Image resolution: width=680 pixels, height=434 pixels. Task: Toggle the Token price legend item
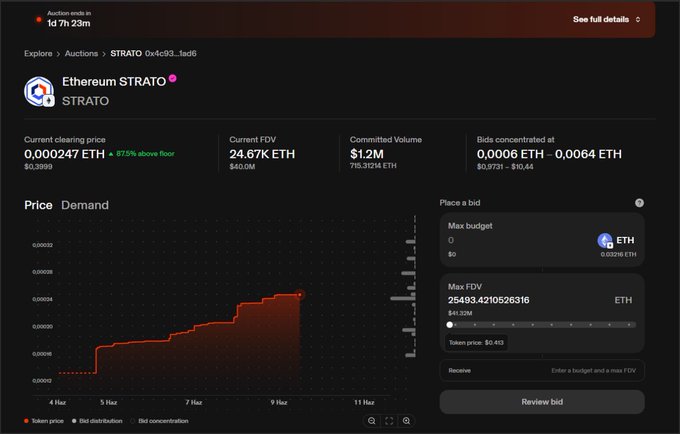click(x=44, y=421)
